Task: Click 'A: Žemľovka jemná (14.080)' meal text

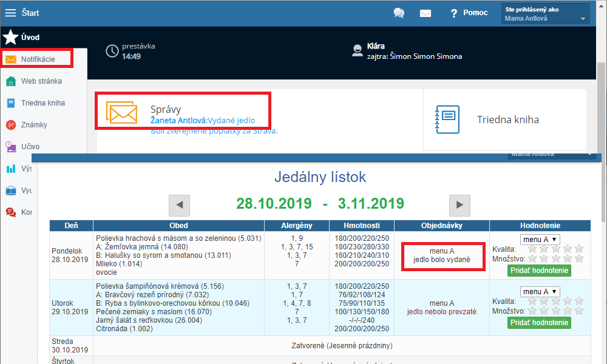Action: tap(141, 247)
